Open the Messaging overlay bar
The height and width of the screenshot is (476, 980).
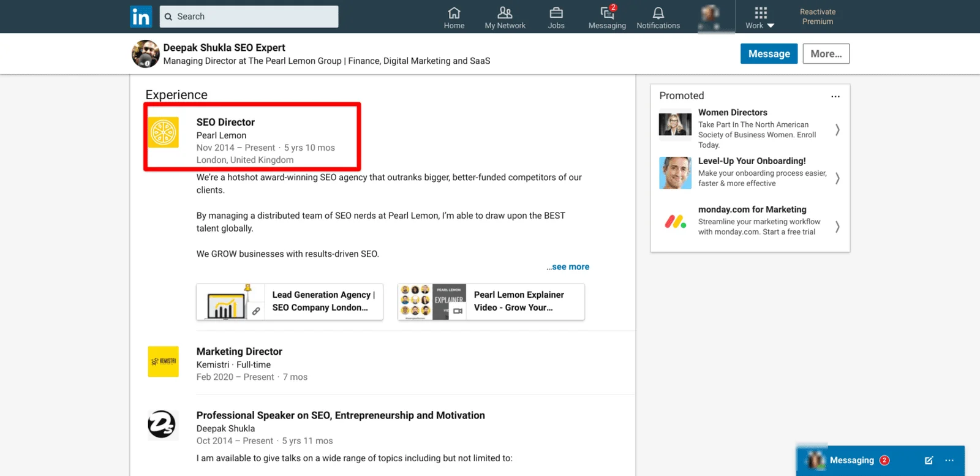[880, 461]
